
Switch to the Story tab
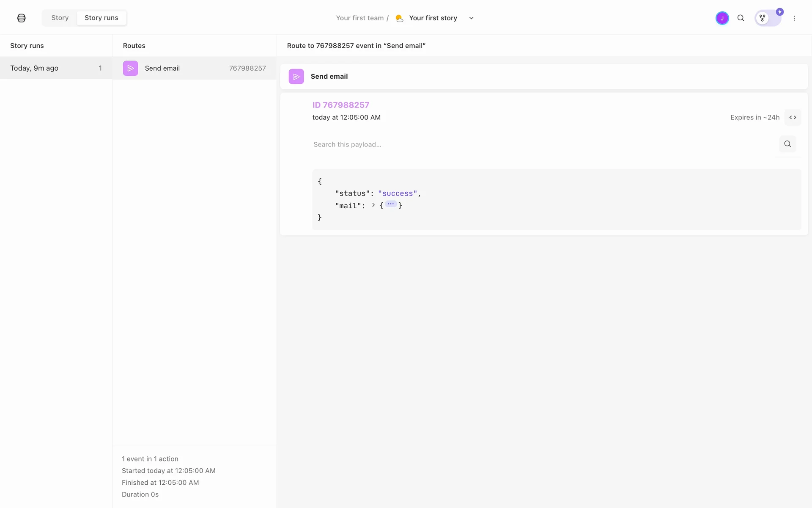[60, 18]
